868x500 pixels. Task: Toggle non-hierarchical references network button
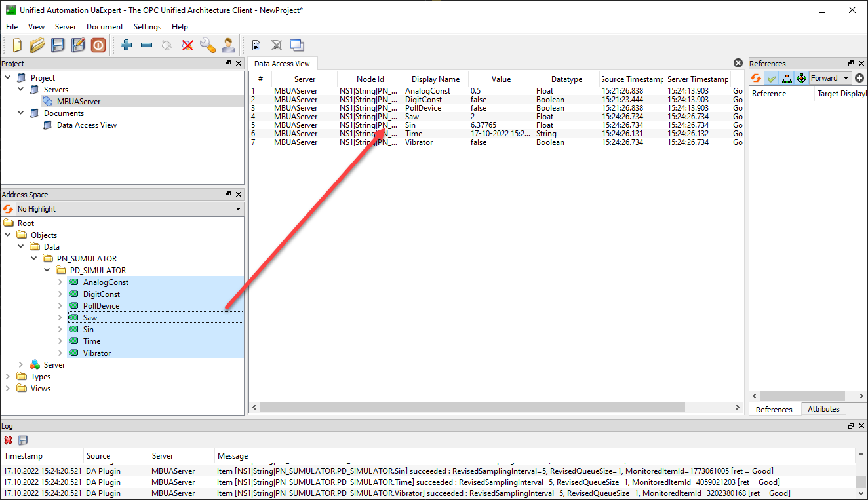(801, 78)
